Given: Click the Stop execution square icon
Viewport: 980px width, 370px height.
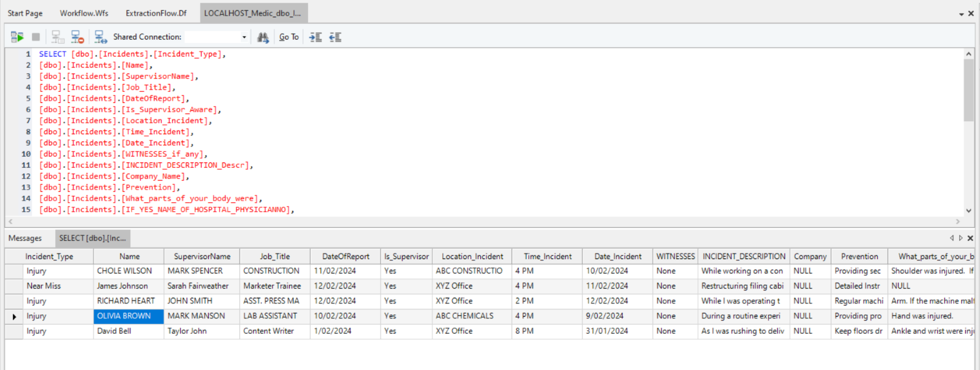Looking at the screenshot, I should coord(36,37).
